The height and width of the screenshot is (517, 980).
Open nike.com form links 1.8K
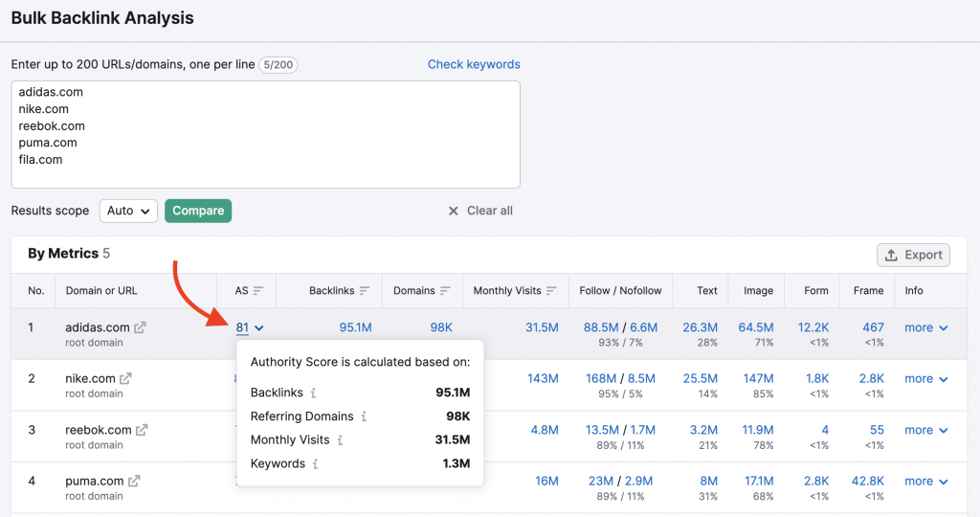tap(817, 379)
